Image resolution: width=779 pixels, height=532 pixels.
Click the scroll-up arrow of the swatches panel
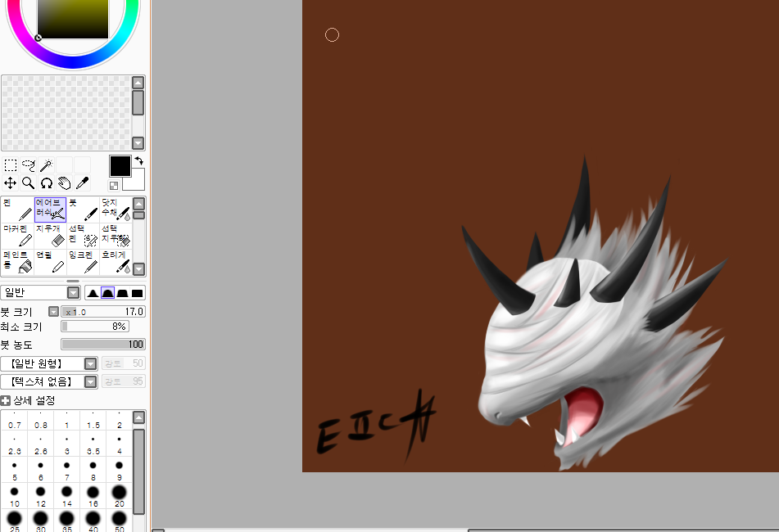point(138,83)
